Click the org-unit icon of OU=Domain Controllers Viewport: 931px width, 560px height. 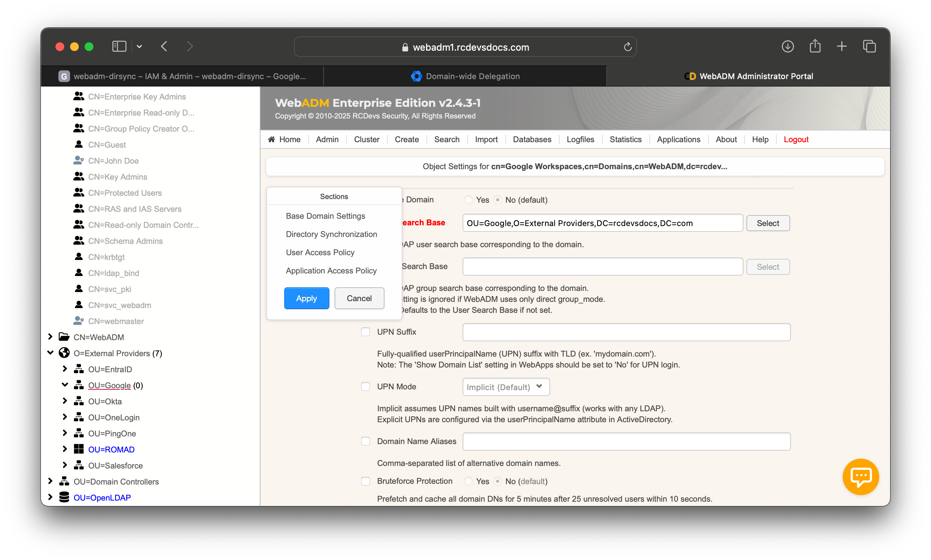[64, 481]
